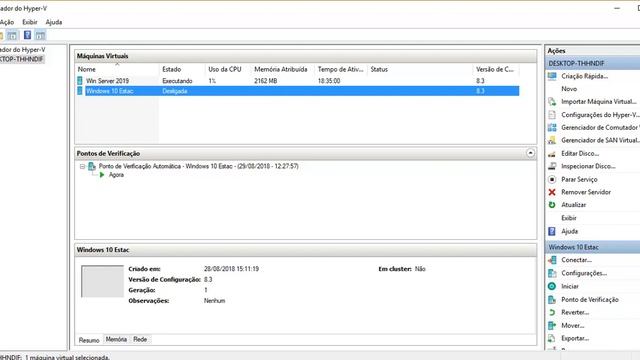640x360 pixels.
Task: Click the blue help toolbar icon
Action: (x=27, y=35)
